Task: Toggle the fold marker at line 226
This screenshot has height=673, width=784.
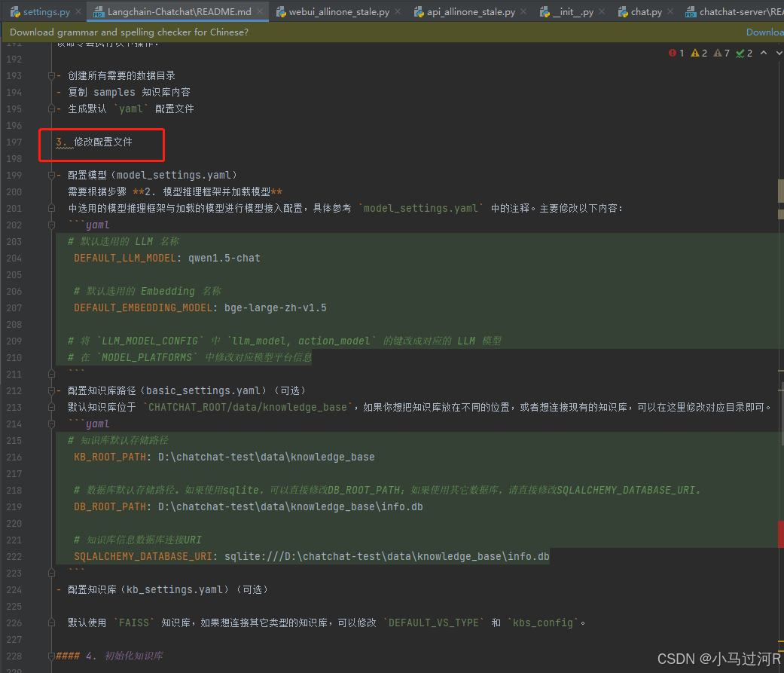Action: 51,623
